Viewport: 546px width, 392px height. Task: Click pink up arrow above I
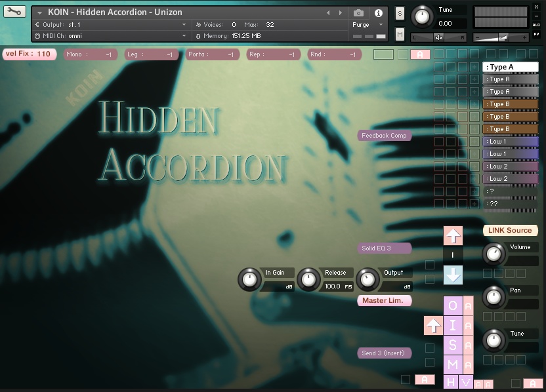(453, 236)
